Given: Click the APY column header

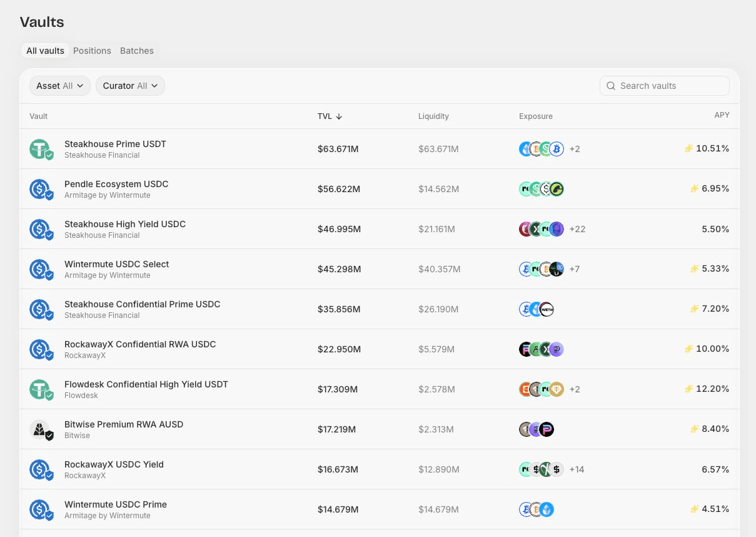Looking at the screenshot, I should (722, 115).
